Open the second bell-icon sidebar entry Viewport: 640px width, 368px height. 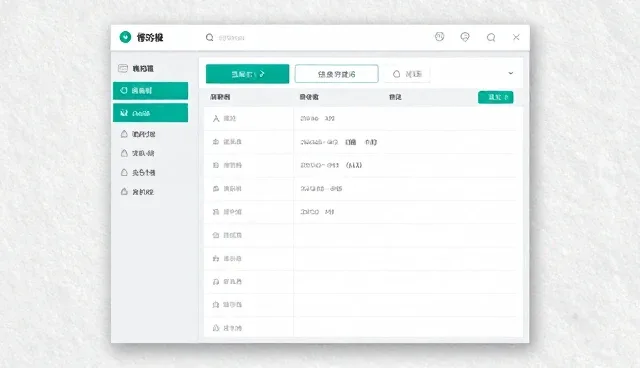pyautogui.click(x=138, y=153)
